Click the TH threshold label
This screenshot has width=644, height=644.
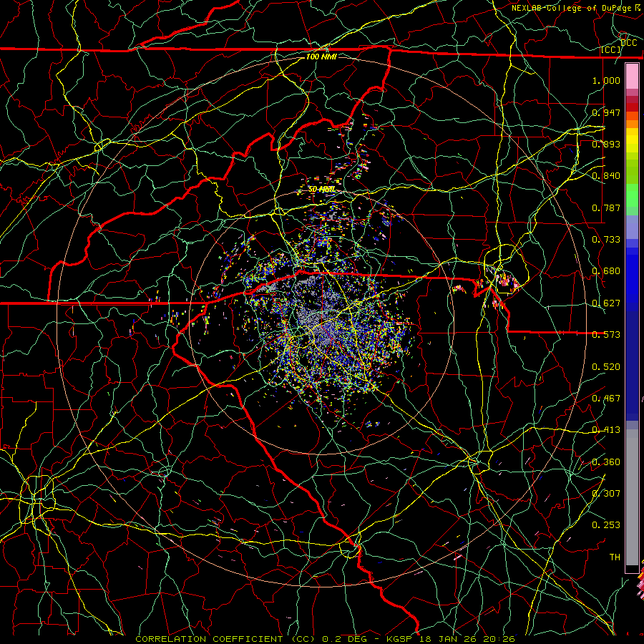click(615, 557)
